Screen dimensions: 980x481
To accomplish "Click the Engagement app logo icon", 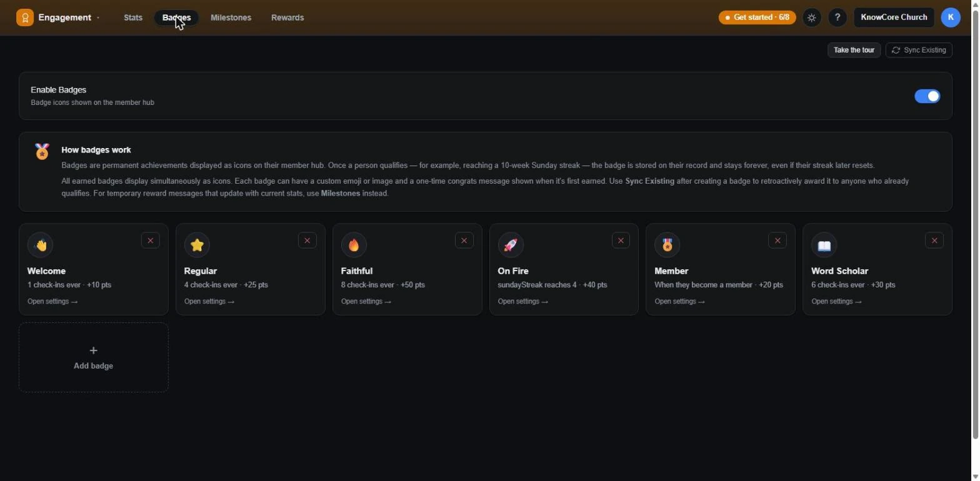I will tap(25, 17).
